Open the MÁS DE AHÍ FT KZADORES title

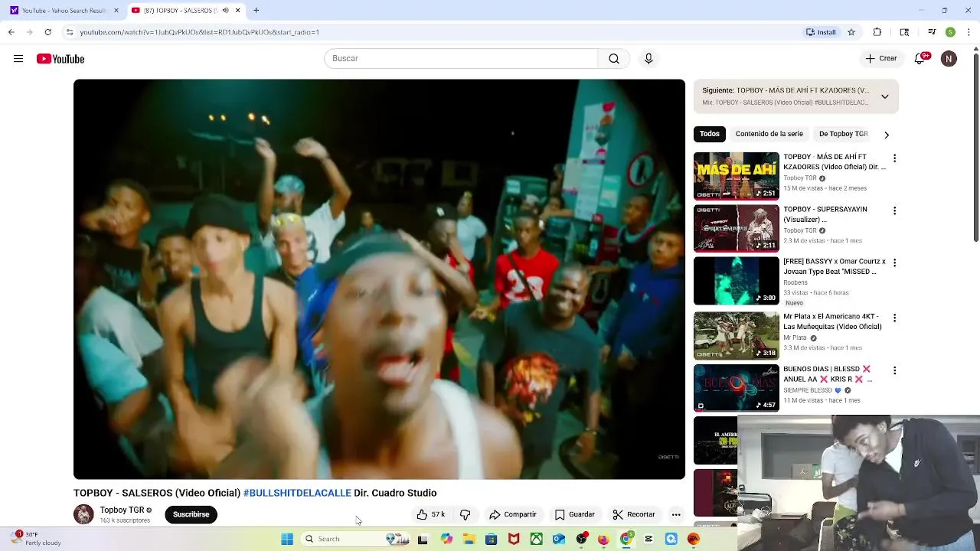point(835,161)
